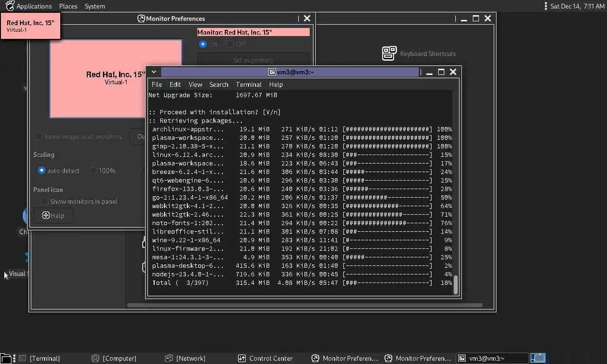This screenshot has height=364, width=607.
Task: Click the linux-firmware download row
Action: [302, 248]
